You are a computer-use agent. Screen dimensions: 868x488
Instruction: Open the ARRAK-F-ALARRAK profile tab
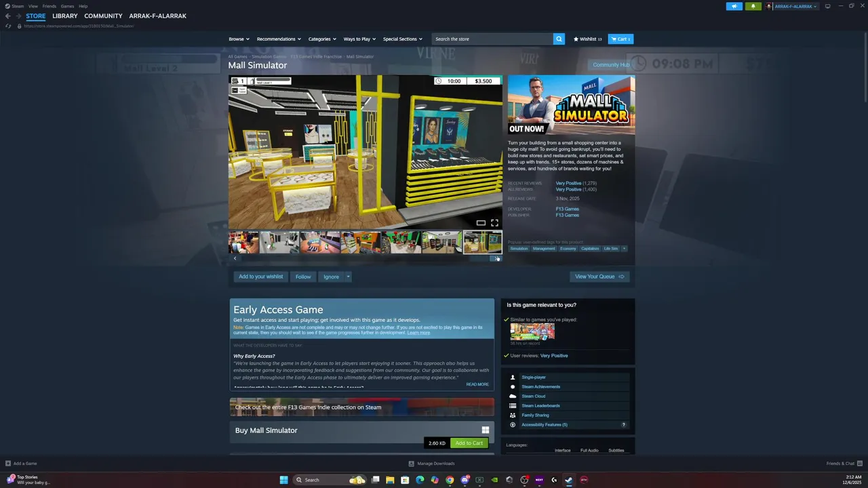pyautogui.click(x=157, y=16)
